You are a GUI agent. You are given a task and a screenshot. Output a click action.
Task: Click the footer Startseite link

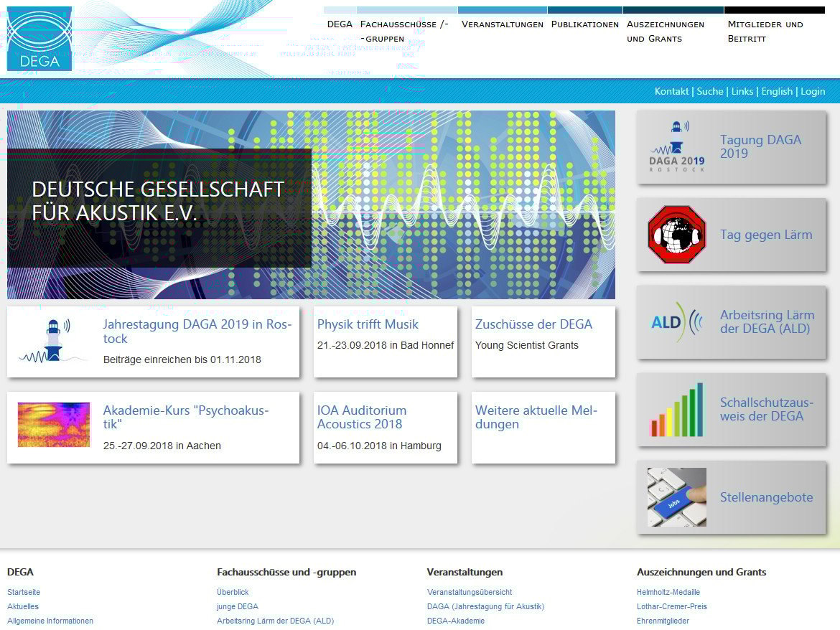point(24,592)
